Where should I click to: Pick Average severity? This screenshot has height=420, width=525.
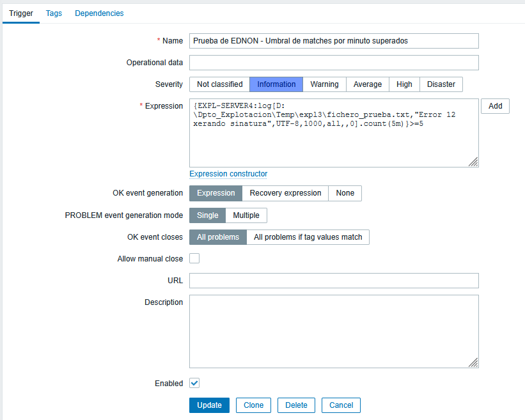[x=367, y=84]
